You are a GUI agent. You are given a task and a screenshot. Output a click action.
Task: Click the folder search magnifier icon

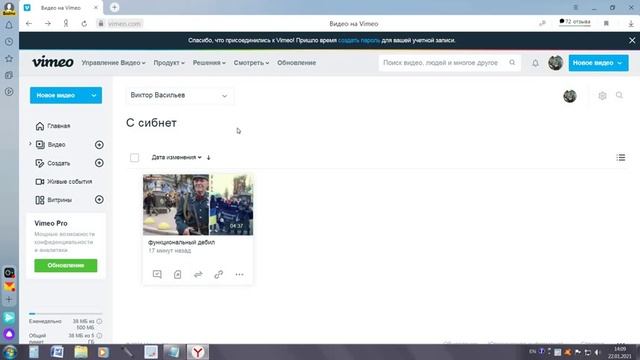point(619,95)
